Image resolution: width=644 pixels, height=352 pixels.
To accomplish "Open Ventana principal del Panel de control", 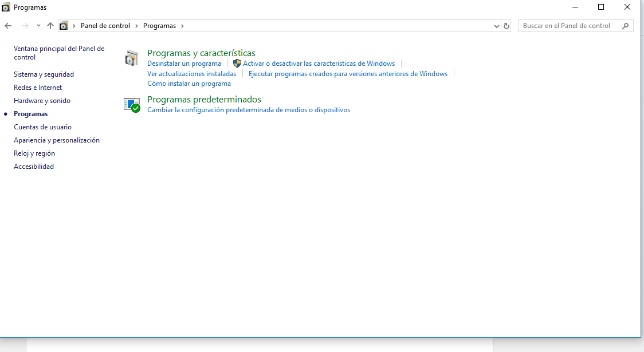I will pyautogui.click(x=59, y=53).
